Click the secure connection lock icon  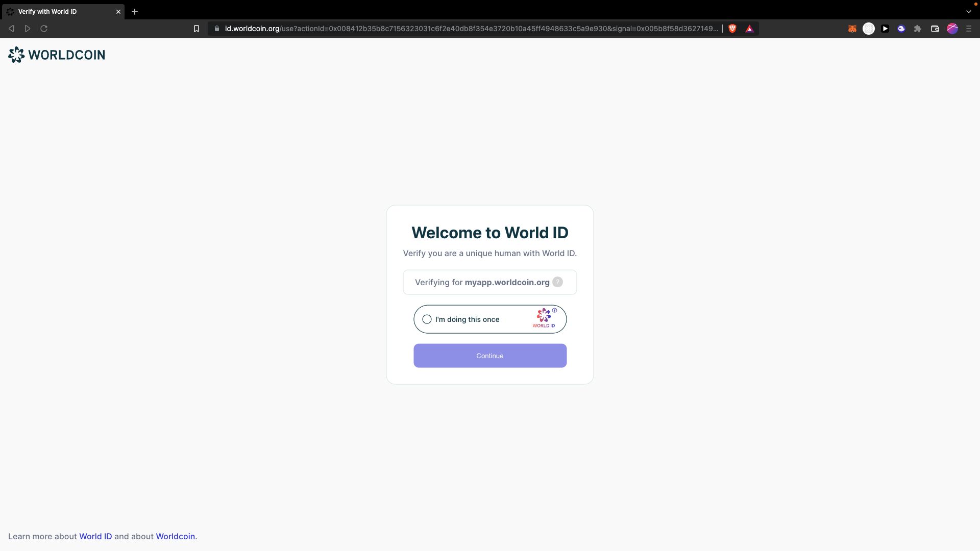[x=217, y=28]
